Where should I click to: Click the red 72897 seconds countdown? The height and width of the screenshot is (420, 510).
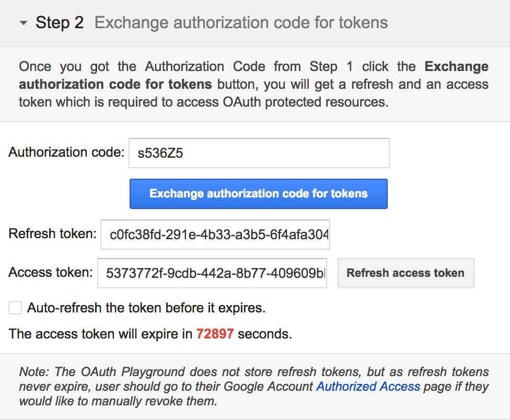215,334
